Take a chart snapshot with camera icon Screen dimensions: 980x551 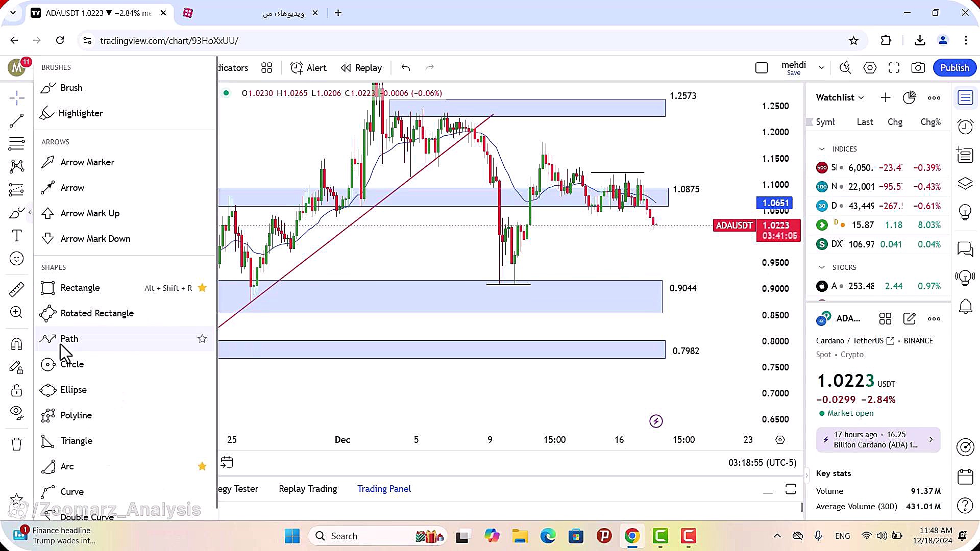pos(918,68)
